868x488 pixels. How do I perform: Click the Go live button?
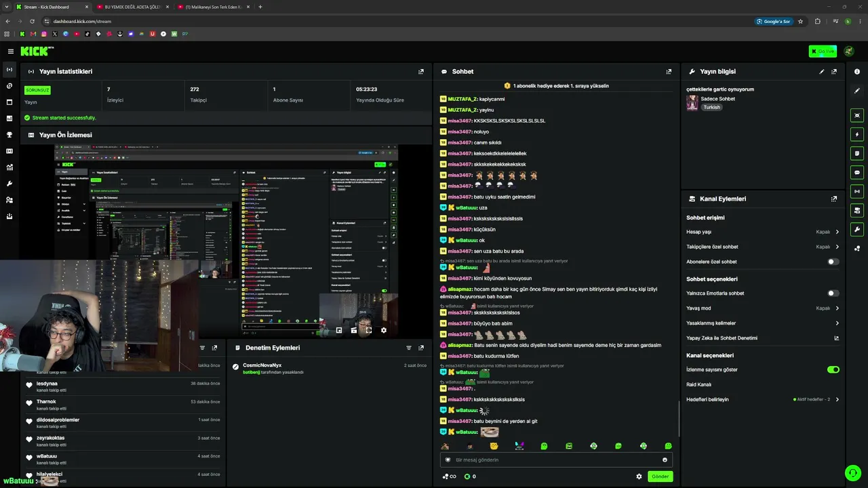[x=823, y=52]
